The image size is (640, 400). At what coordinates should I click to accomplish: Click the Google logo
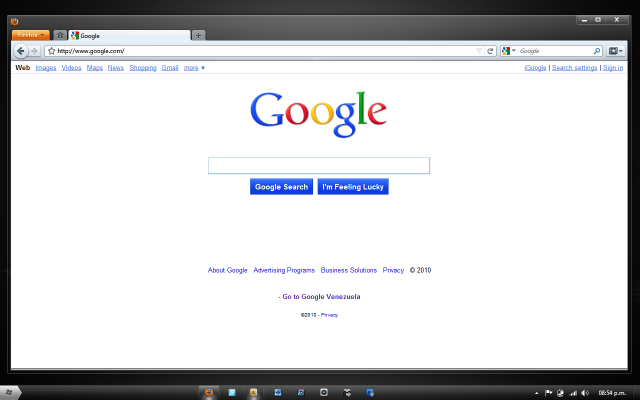click(318, 114)
